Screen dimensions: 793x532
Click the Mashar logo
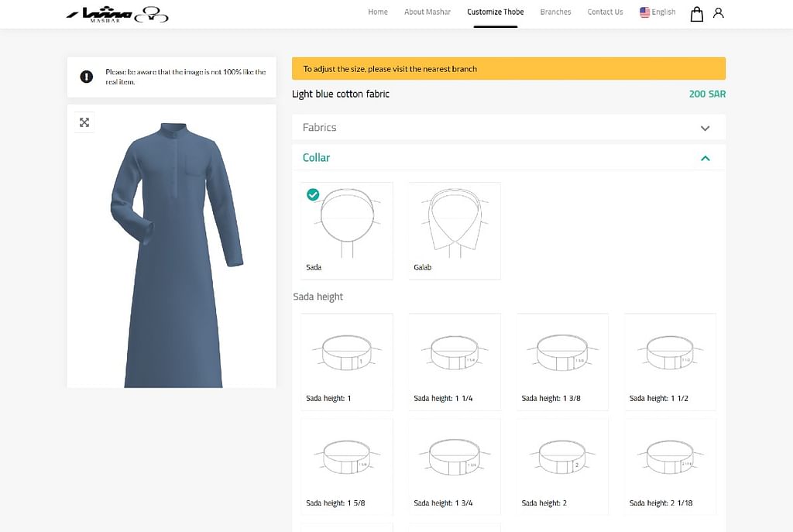tap(117, 13)
